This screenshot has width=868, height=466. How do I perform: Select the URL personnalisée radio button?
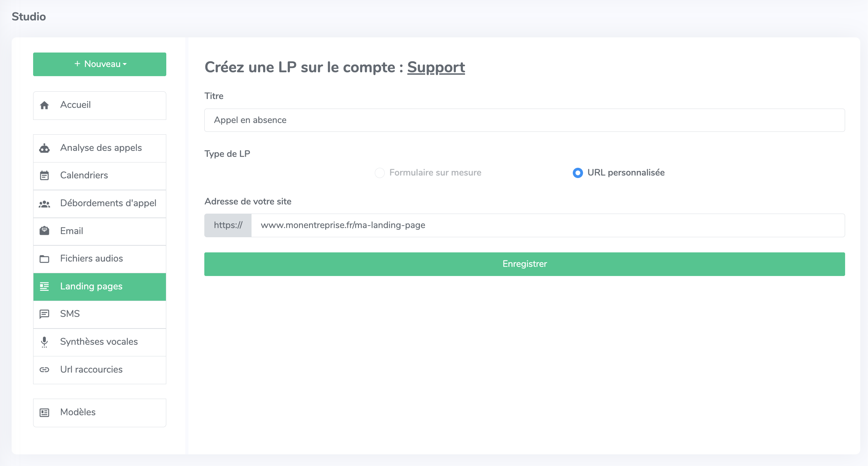point(578,173)
